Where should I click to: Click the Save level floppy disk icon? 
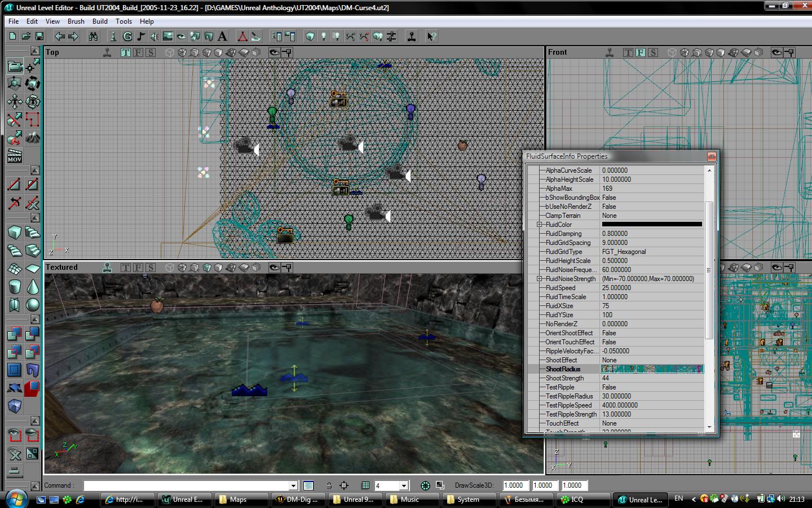click(x=39, y=37)
